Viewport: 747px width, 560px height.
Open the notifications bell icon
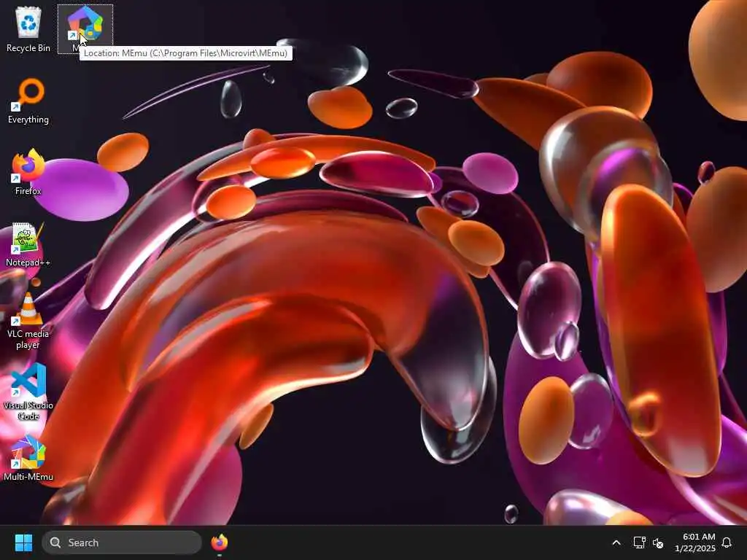727,542
